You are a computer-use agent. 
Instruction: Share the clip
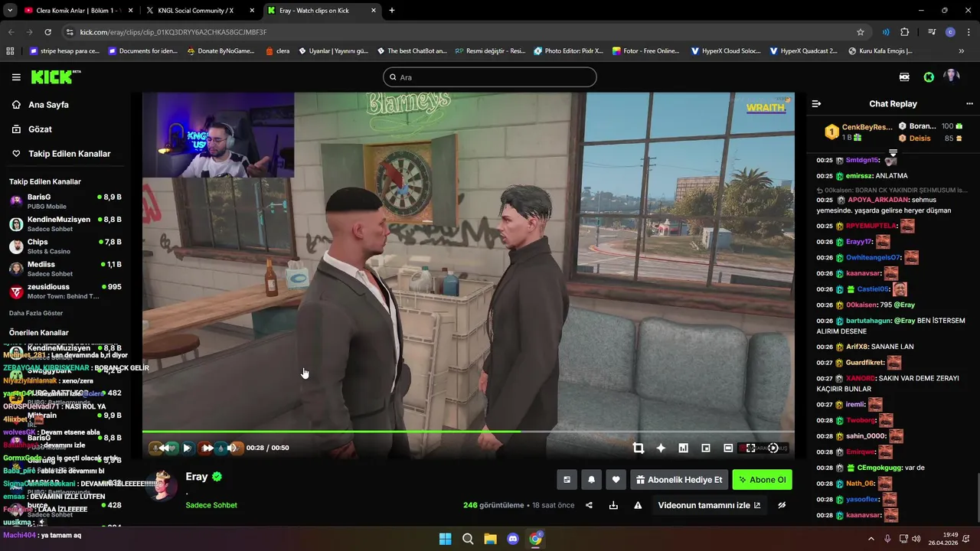[x=589, y=505]
